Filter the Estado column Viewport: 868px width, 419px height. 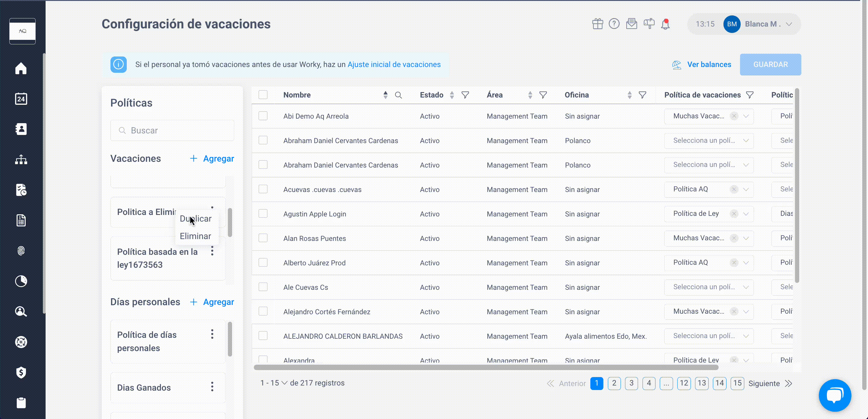click(465, 95)
